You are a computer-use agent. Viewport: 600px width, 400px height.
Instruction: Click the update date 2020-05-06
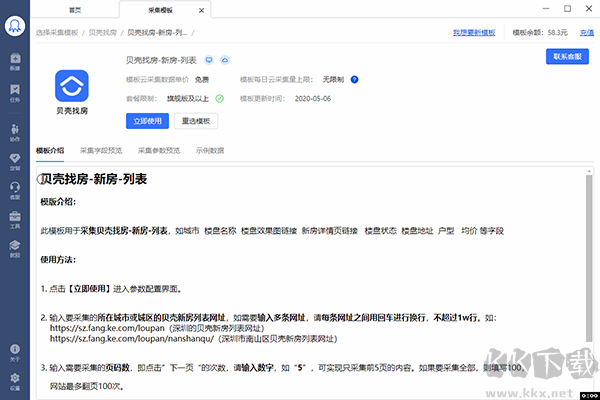point(313,99)
